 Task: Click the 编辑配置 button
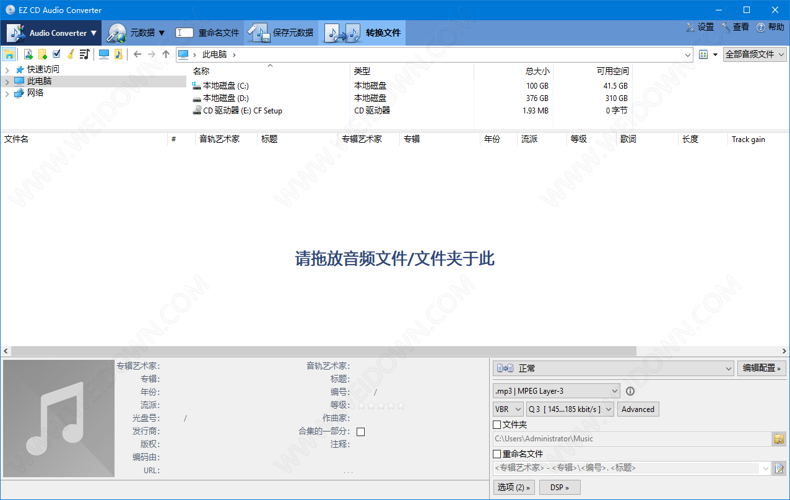[x=761, y=368]
